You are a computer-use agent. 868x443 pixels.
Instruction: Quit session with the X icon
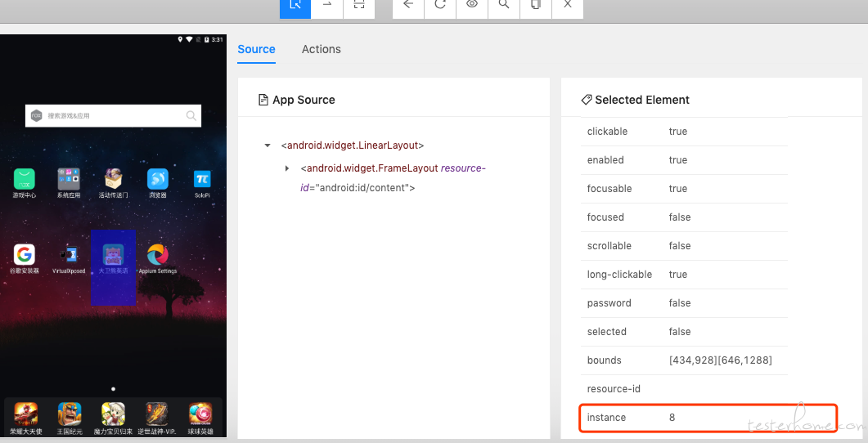[568, 6]
